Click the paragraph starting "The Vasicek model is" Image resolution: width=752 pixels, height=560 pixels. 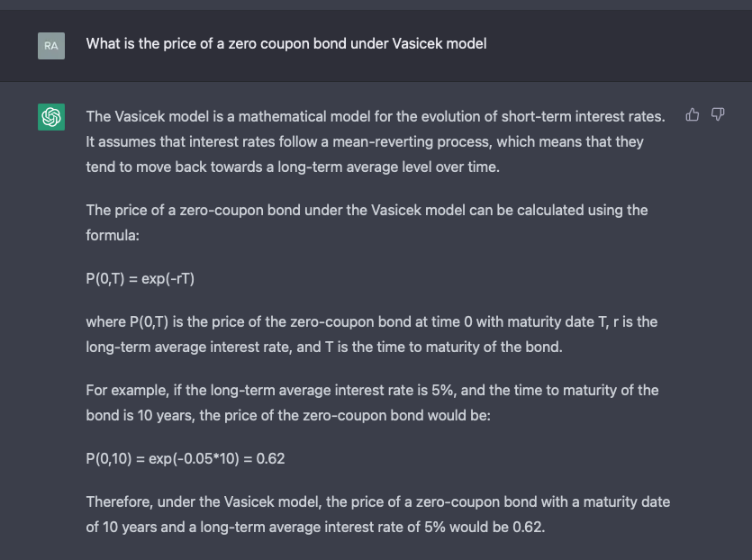pyautogui.click(x=375, y=141)
